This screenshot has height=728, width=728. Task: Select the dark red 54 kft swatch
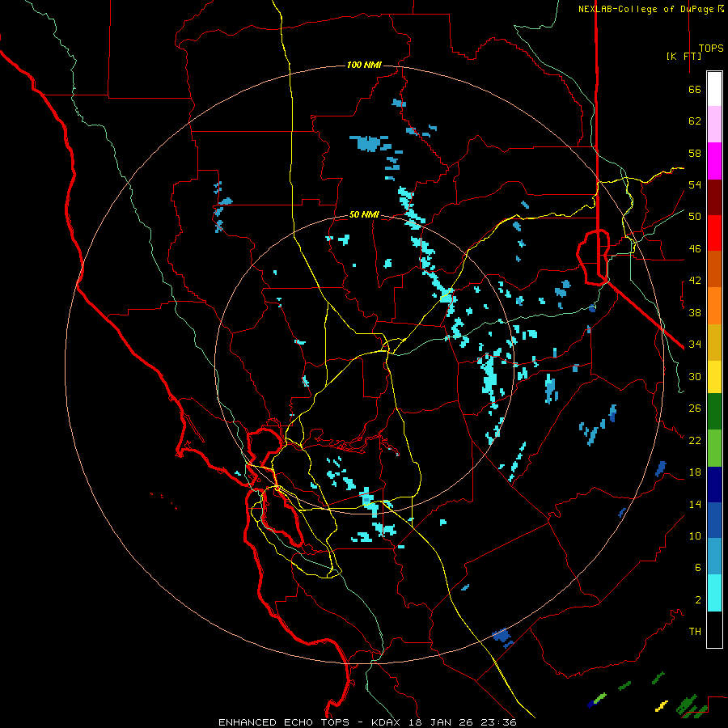click(714, 197)
